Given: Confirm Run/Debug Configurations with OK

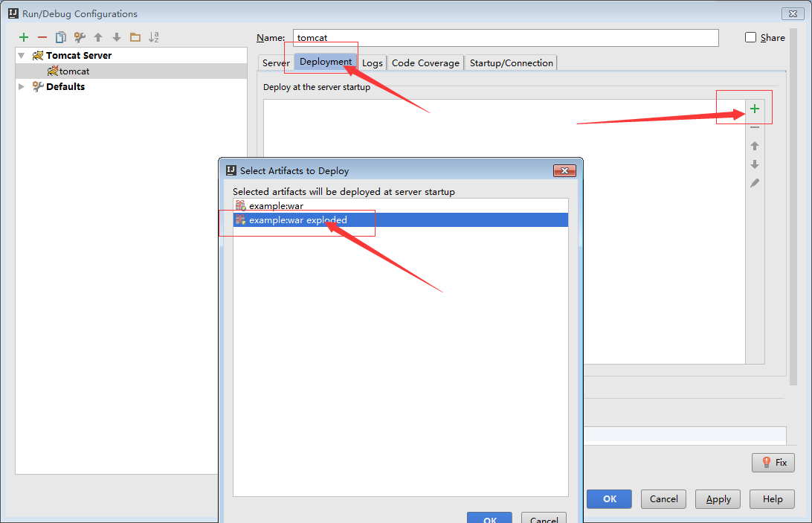Looking at the screenshot, I should pyautogui.click(x=609, y=499).
